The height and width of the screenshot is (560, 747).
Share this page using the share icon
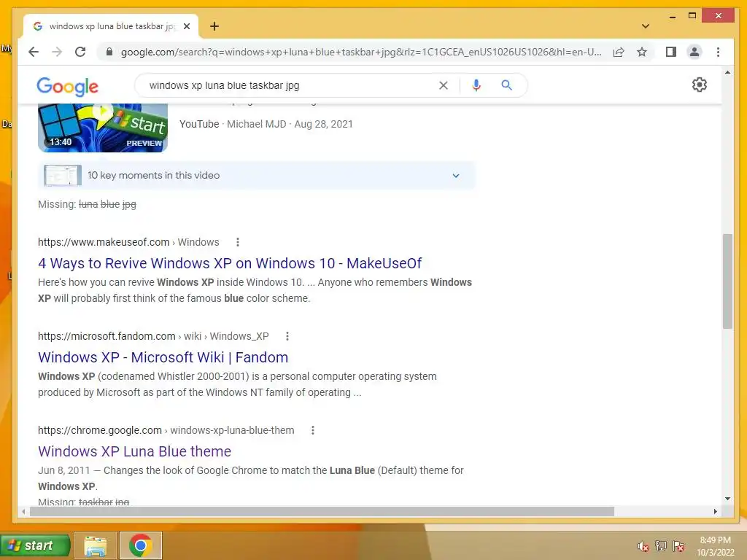[x=619, y=52]
